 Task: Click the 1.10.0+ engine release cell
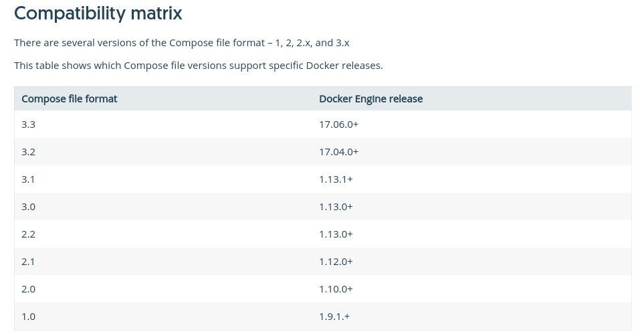tap(336, 289)
